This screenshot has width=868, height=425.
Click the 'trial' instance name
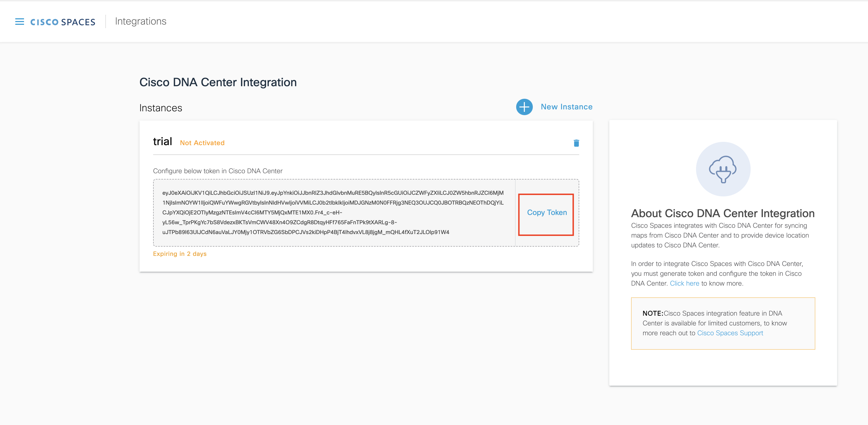(x=162, y=142)
